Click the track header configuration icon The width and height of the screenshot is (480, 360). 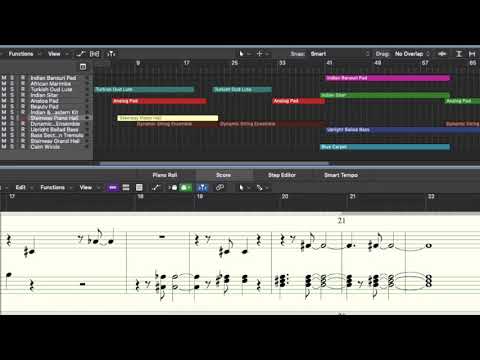click(x=83, y=67)
